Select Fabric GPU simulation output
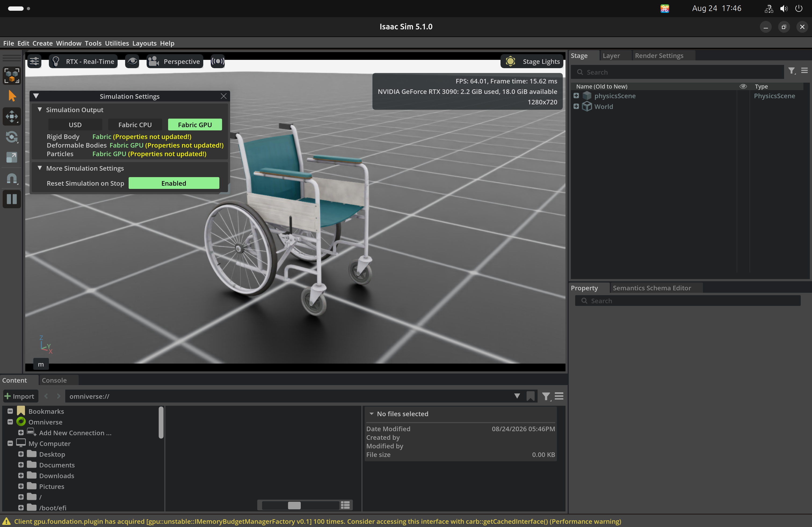This screenshot has height=527, width=812. click(x=195, y=125)
